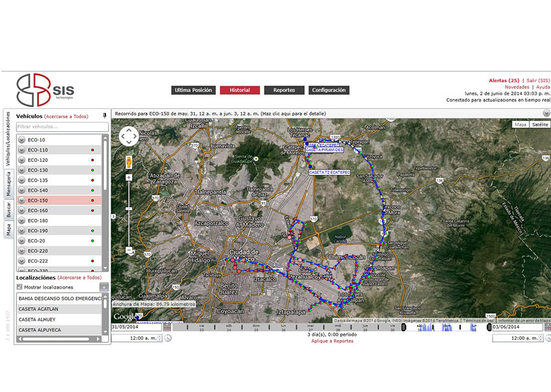Switch to the Mapa side tab
The height and width of the screenshot is (392, 551).
tap(8, 229)
